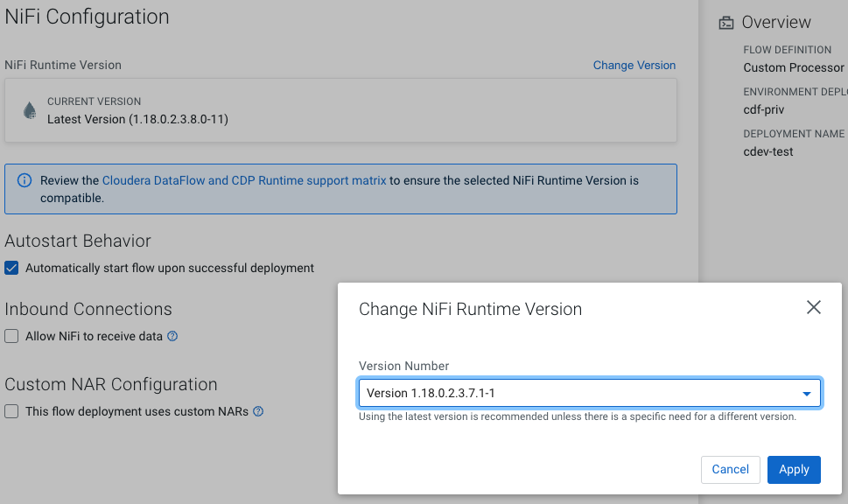Check This flow deployment uses custom NARs

tap(11, 411)
